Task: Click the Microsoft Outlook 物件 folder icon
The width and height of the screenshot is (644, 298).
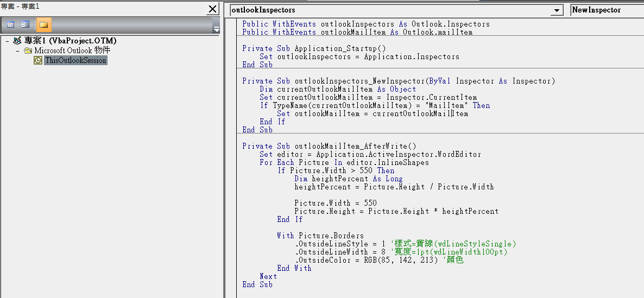Action: click(28, 50)
